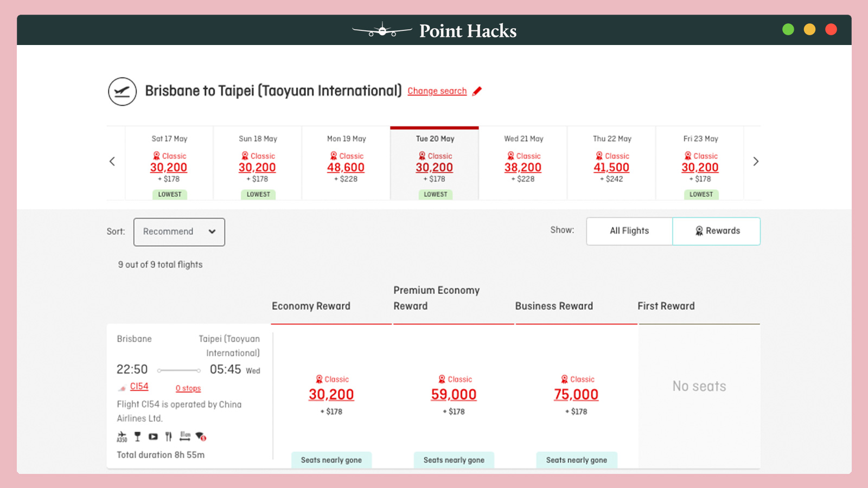Click the First Reward column header

pyautogui.click(x=666, y=306)
